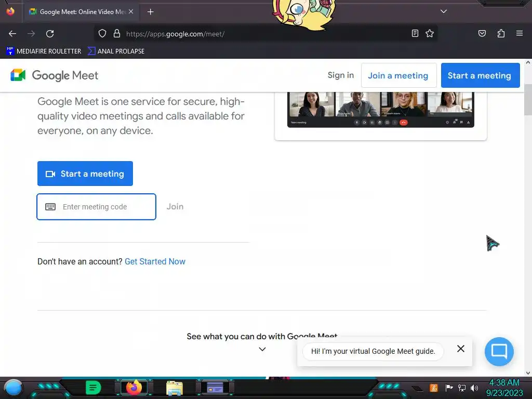Open the volume speaker tray icon
Viewport: 532px width, 399px height.
pyautogui.click(x=474, y=388)
